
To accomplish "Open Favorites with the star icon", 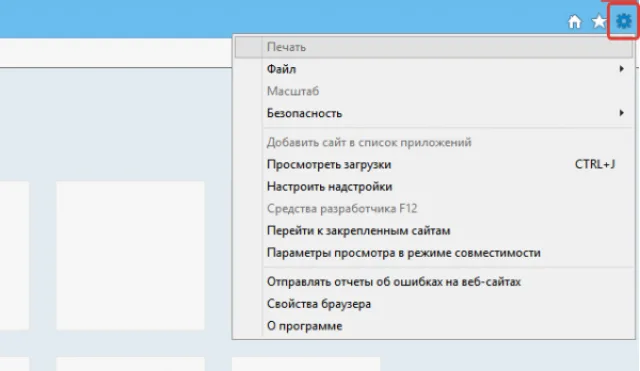I will pyautogui.click(x=599, y=21).
